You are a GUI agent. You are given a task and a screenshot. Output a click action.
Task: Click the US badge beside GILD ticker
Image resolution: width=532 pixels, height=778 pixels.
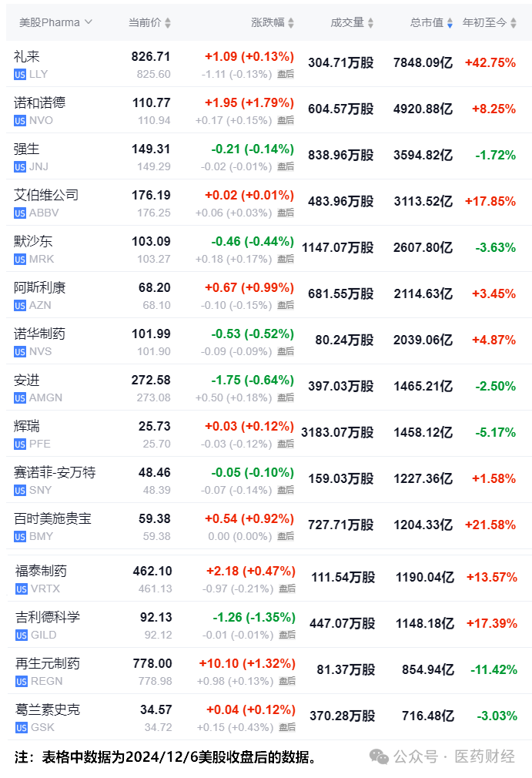click(x=22, y=635)
